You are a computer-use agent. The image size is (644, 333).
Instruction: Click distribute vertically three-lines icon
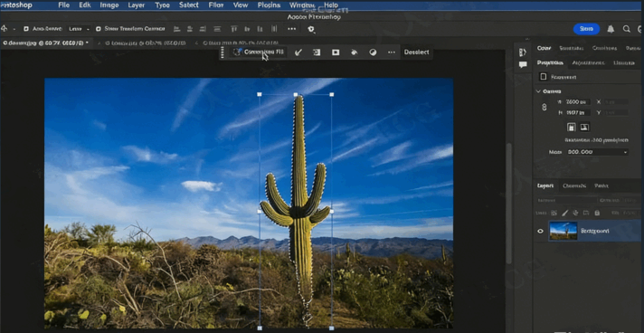tap(217, 29)
